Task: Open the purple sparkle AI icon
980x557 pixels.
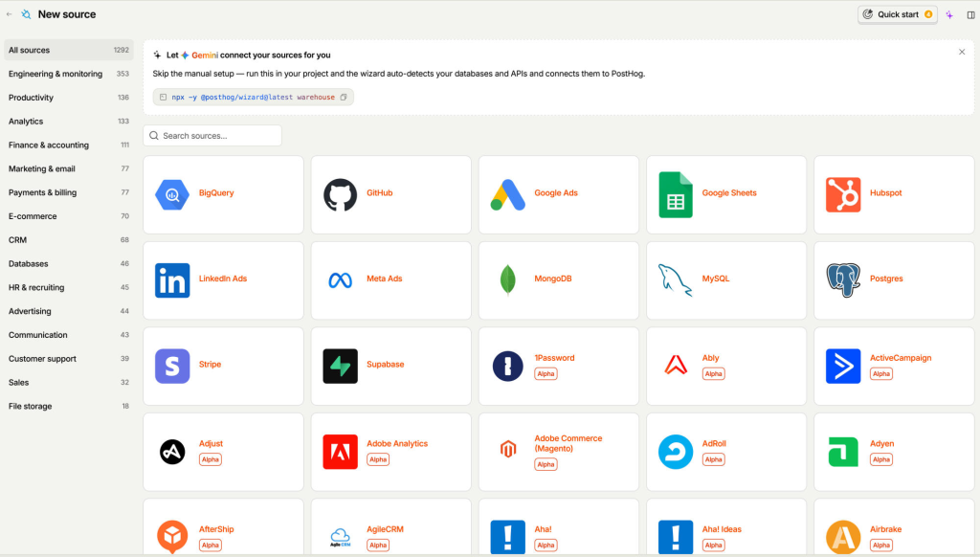Action: [949, 14]
